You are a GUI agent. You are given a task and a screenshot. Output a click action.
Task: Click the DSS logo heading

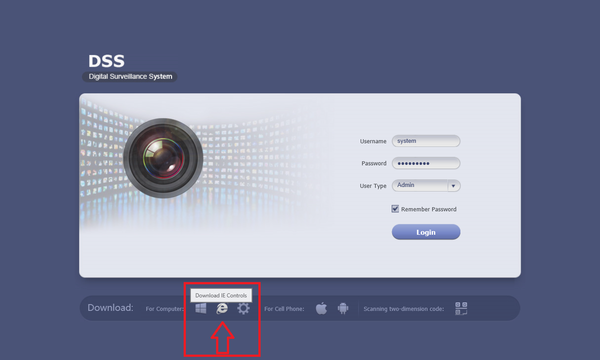coord(106,61)
